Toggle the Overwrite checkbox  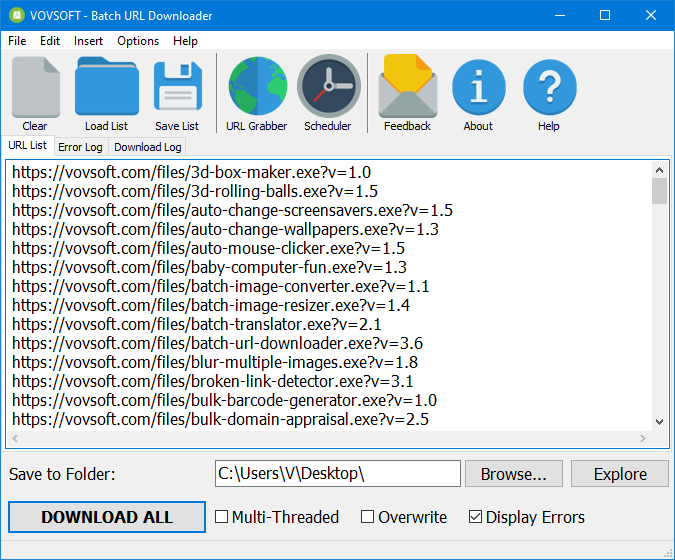pyautogui.click(x=367, y=517)
